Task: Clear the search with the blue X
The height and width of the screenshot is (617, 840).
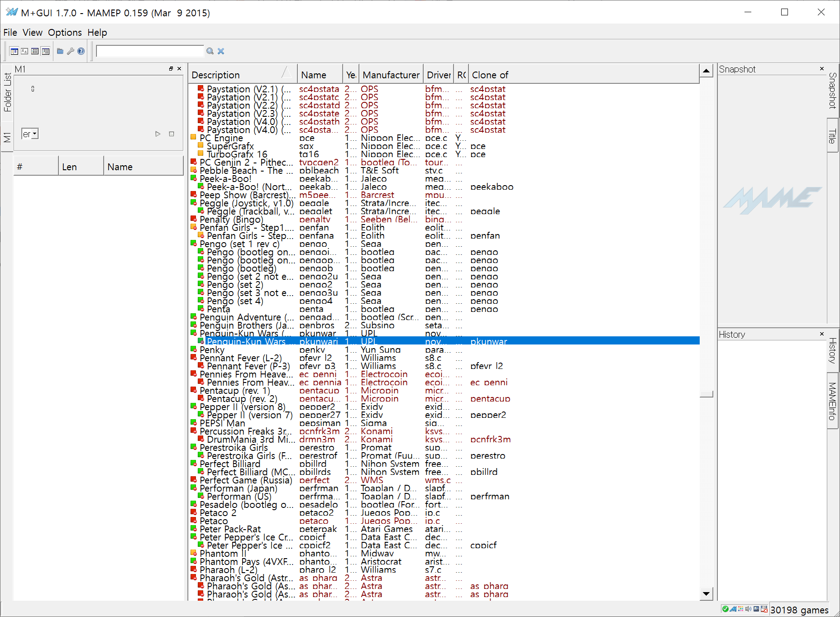Action: click(x=221, y=51)
